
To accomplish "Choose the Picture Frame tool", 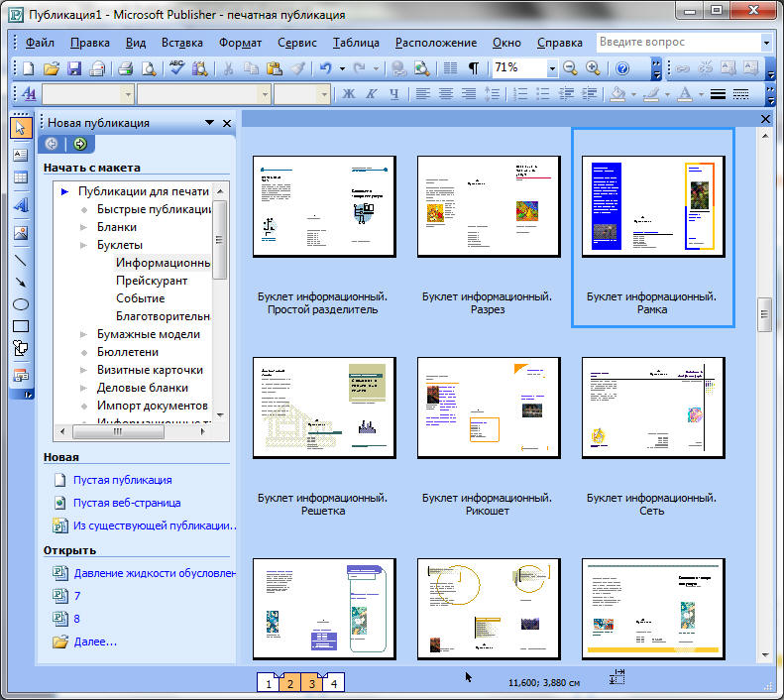I will tap(21, 232).
